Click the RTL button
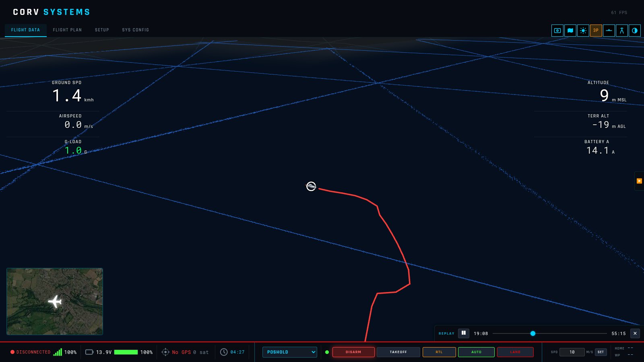Image resolution: width=644 pixels, height=362 pixels. [x=439, y=352]
